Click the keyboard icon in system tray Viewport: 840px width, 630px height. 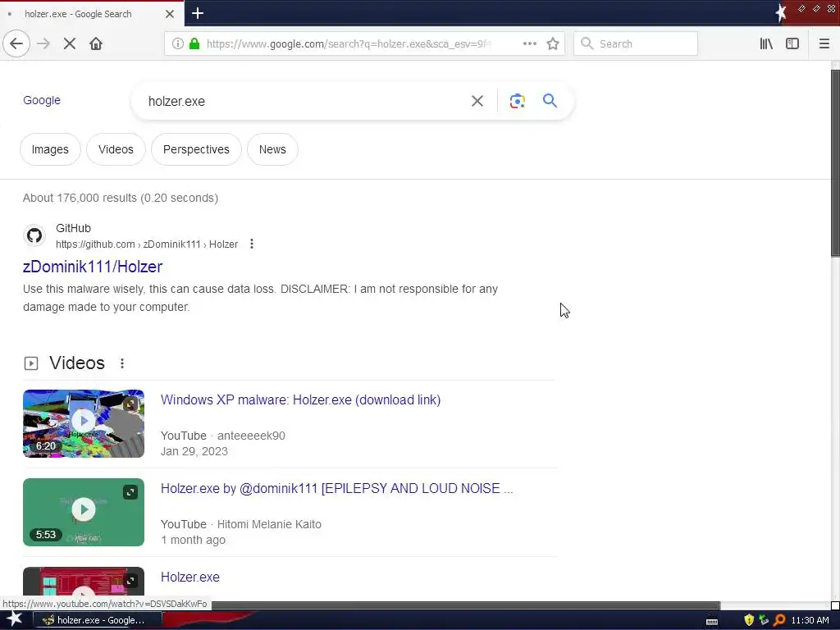tap(712, 621)
